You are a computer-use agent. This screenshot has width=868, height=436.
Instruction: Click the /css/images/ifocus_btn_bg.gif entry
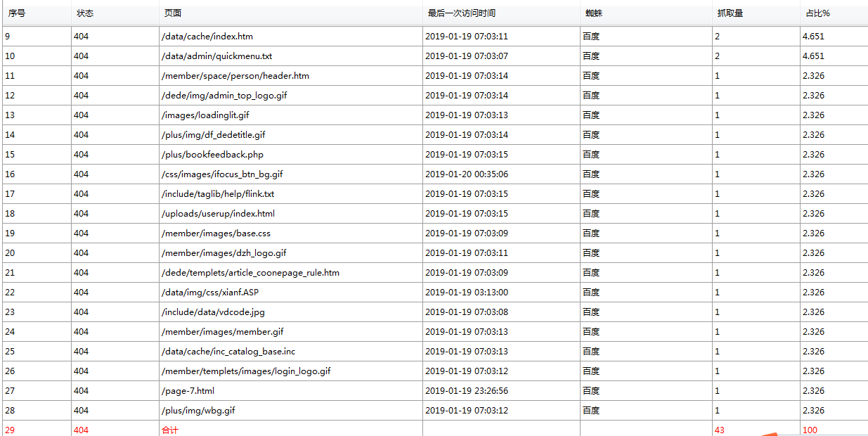tap(221, 174)
